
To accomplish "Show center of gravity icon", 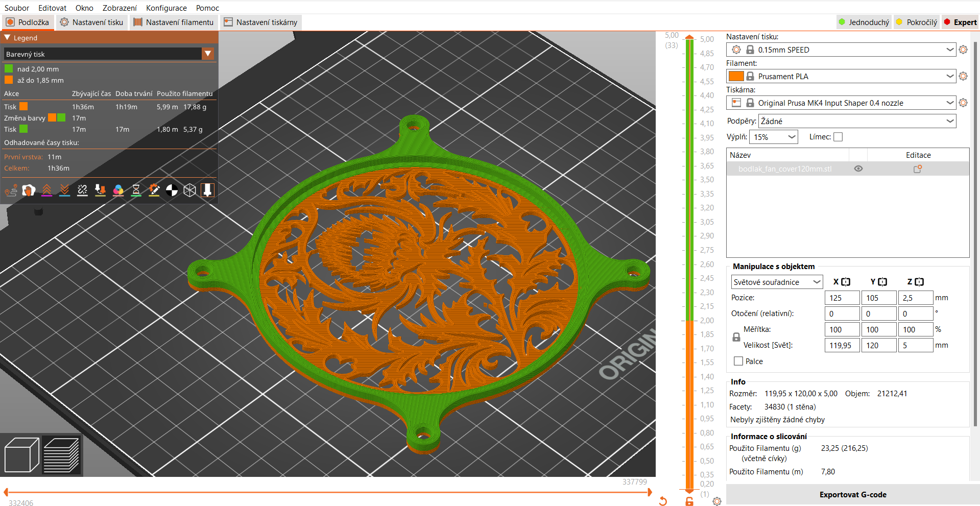I will click(172, 190).
